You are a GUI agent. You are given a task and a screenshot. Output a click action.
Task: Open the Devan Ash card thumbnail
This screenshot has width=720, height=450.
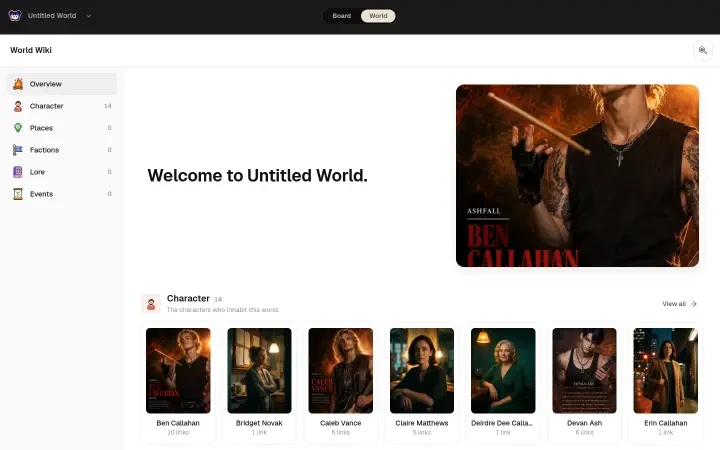click(585, 371)
